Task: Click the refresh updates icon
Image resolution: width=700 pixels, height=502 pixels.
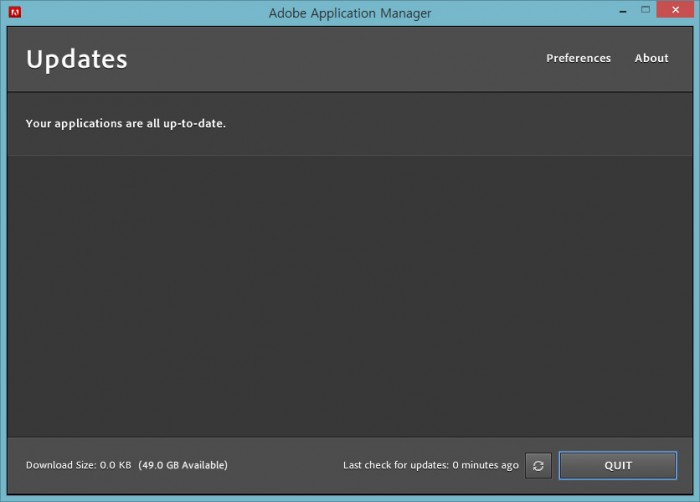Action: (538, 465)
